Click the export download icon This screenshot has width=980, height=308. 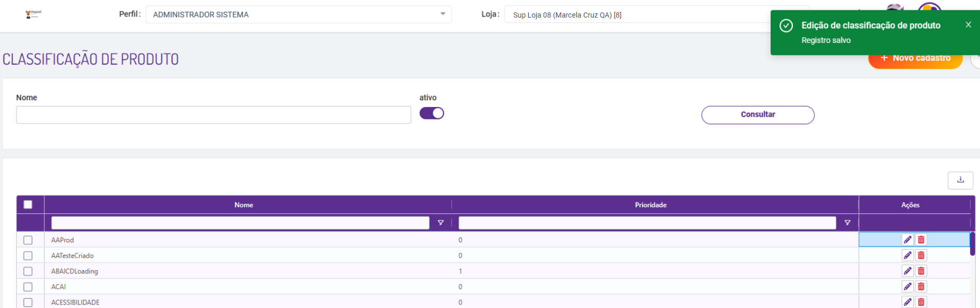pos(960,180)
